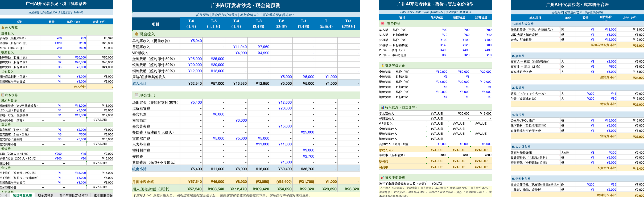Image resolution: width=644 pixels, height=197 pixels.
Task: Click the ¥15,000 unit price for 公众号 / KOL 推广
Action: (610, 121)
